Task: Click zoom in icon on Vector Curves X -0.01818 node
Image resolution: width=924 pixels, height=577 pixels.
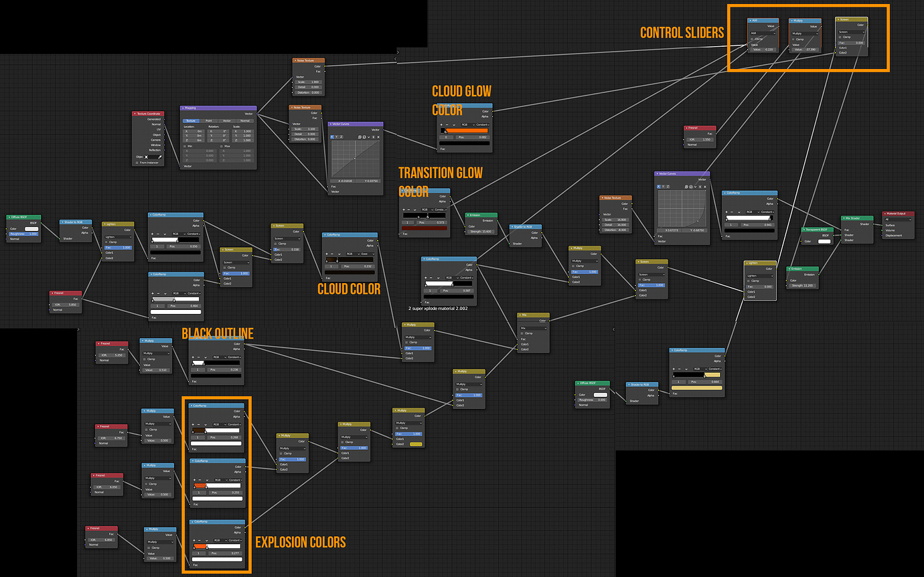Action: [x=360, y=137]
